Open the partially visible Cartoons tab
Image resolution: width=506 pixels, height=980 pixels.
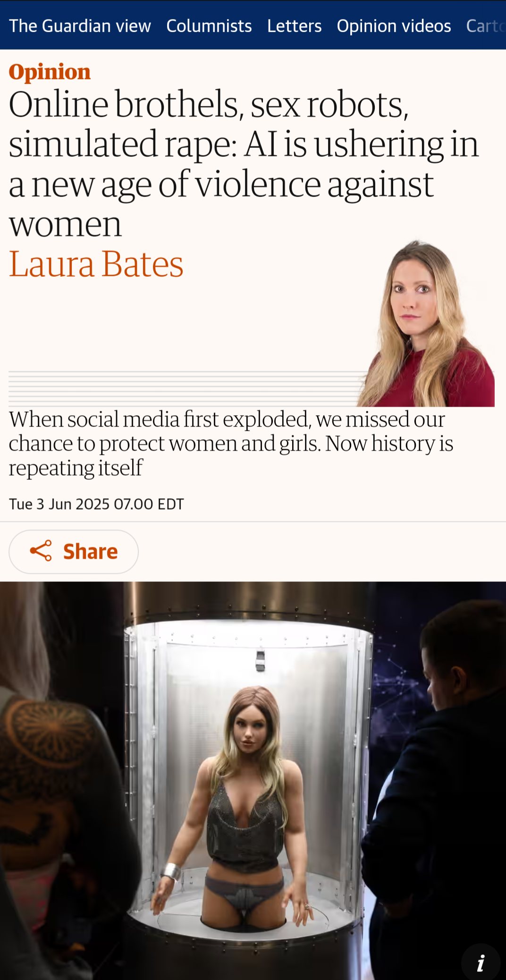point(486,26)
